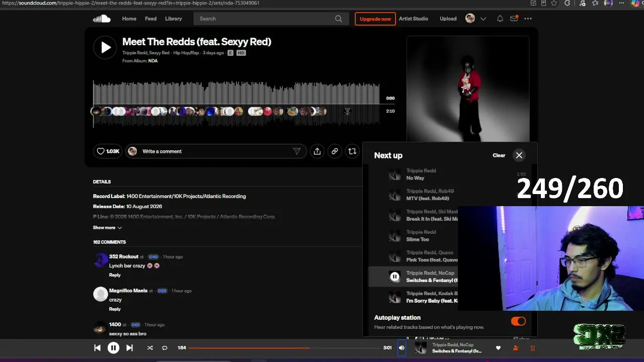Open the browser extensions puzzle icon
The width and height of the screenshot is (644, 362).
coord(568,3)
